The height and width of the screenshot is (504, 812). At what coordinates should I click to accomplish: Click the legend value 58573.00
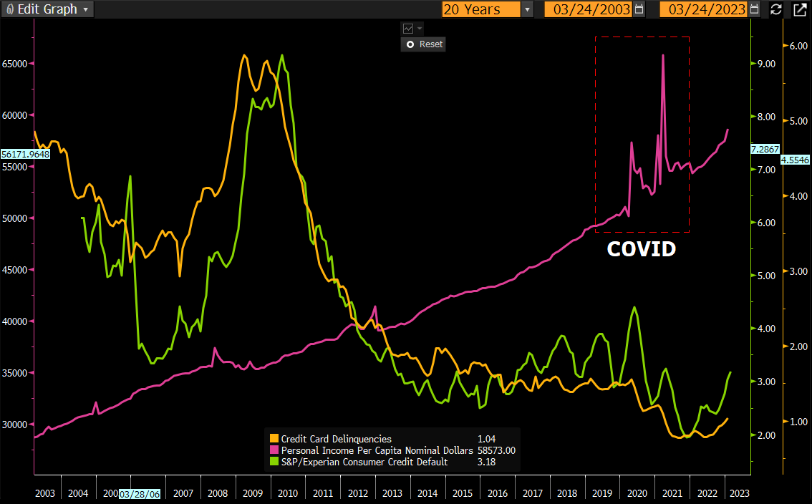(x=496, y=450)
